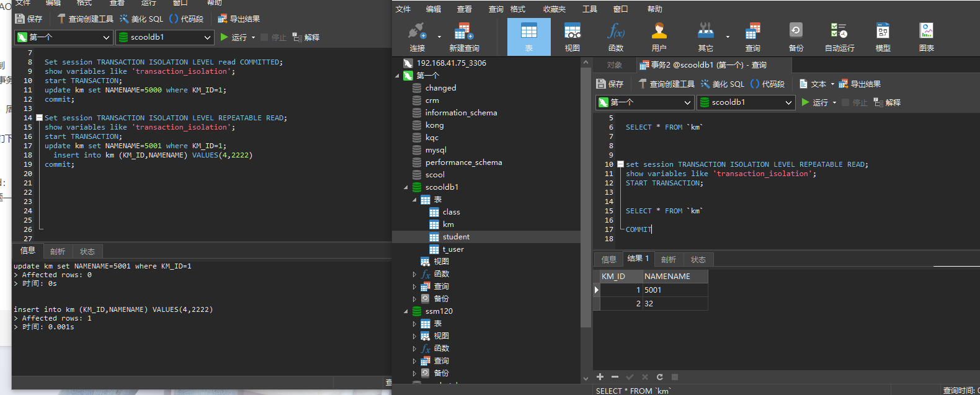
Task: Run the query in the right editor
Action: tap(814, 102)
